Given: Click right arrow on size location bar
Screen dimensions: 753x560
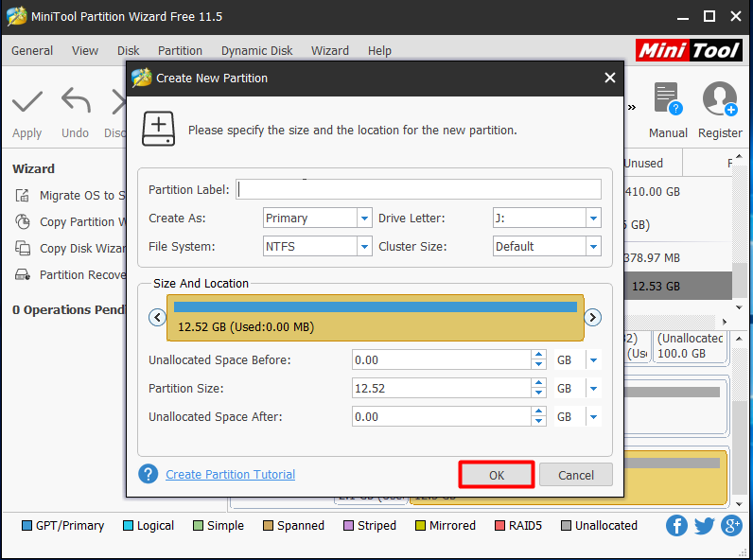Looking at the screenshot, I should click(x=592, y=318).
